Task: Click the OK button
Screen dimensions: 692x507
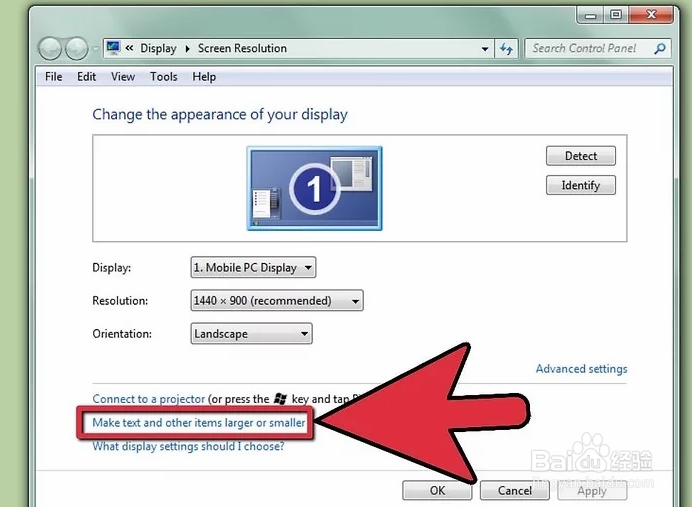Action: coord(437,491)
